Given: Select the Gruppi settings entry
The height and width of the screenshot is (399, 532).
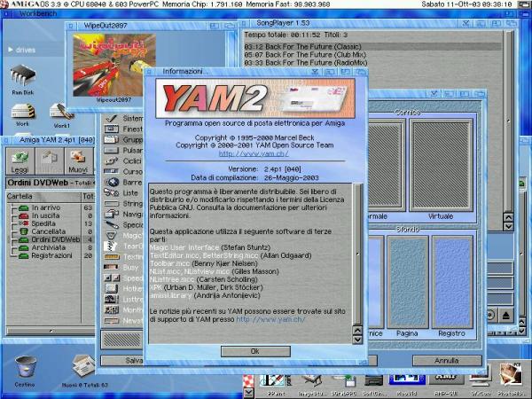Looking at the screenshot, I should (x=124, y=139).
